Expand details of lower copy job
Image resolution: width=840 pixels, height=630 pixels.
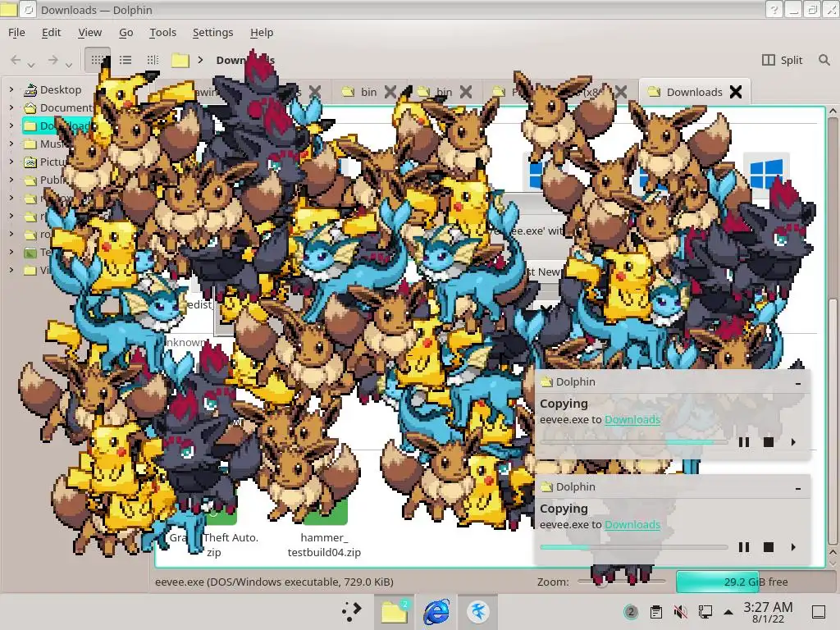793,547
